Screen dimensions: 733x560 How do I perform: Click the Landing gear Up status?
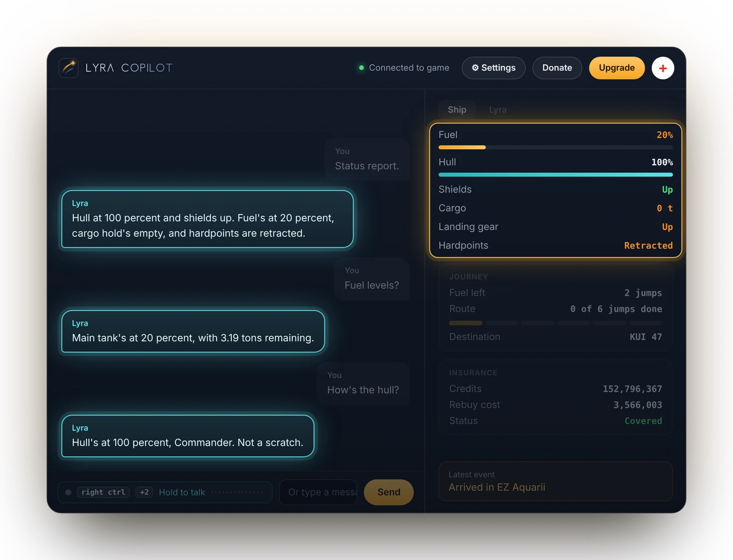[667, 227]
